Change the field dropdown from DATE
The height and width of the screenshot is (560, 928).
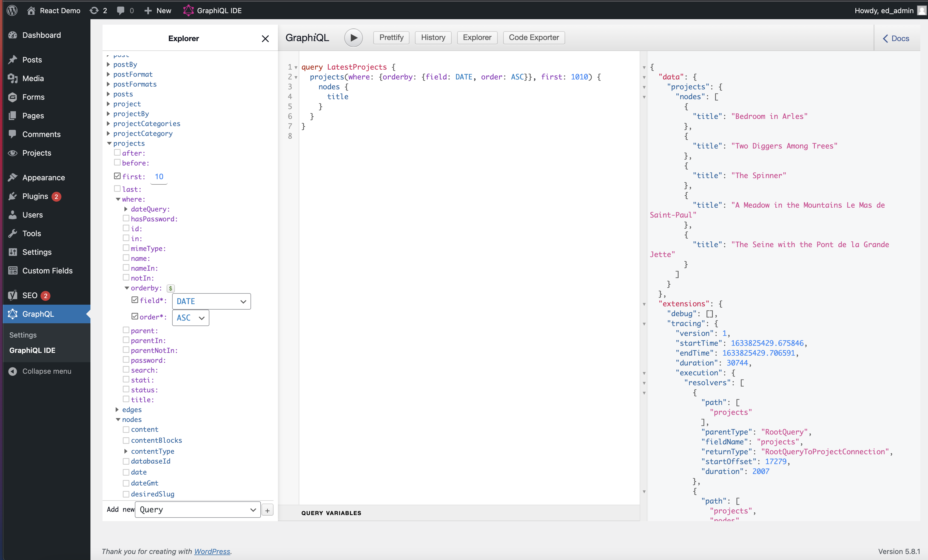click(x=211, y=301)
